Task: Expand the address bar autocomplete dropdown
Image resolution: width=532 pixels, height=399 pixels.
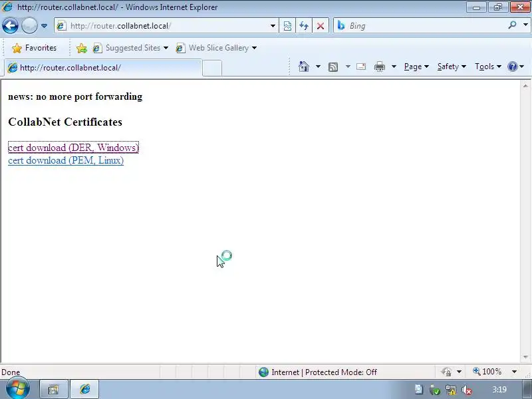Action: 273,26
